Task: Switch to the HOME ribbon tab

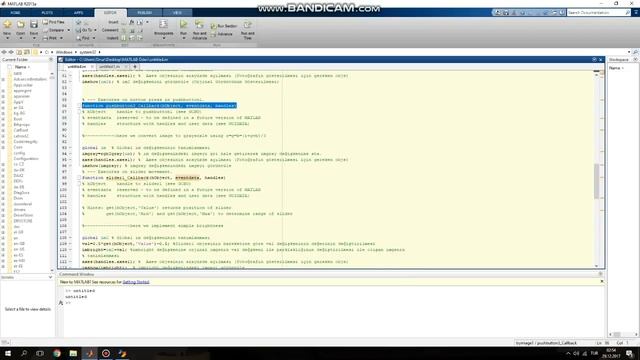Action: pos(16,13)
